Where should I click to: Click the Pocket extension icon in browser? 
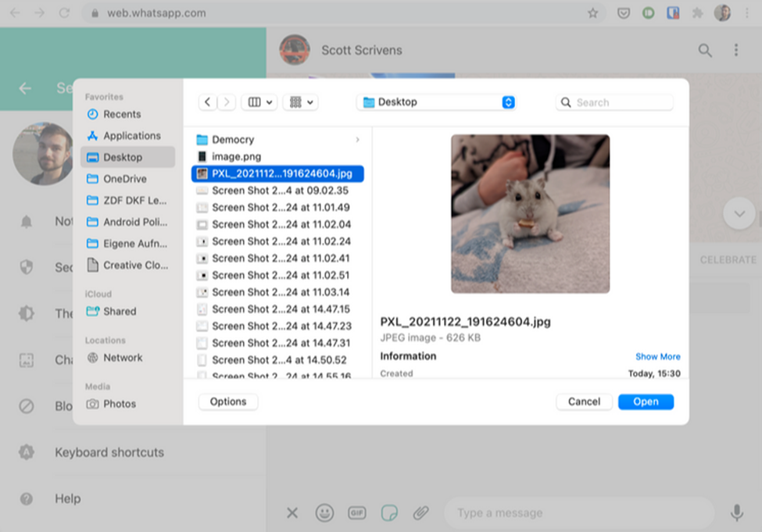tap(624, 13)
